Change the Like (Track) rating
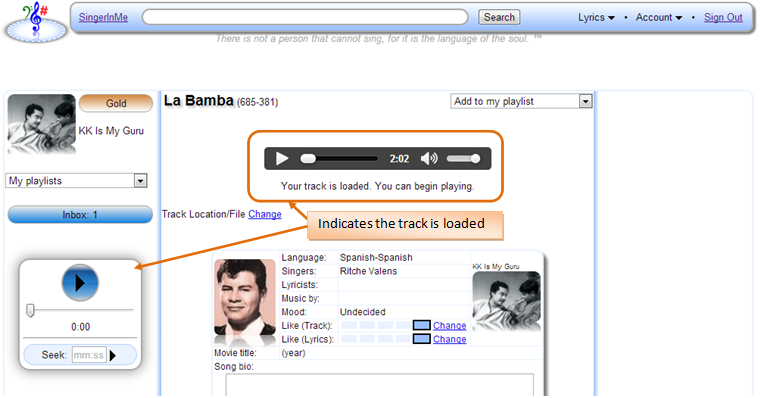Screen dimensions: 760x398 (x=449, y=326)
